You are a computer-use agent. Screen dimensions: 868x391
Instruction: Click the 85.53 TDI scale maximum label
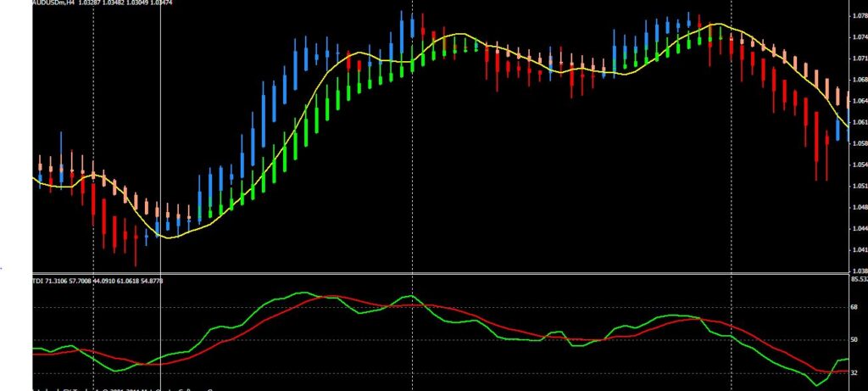tap(861, 279)
